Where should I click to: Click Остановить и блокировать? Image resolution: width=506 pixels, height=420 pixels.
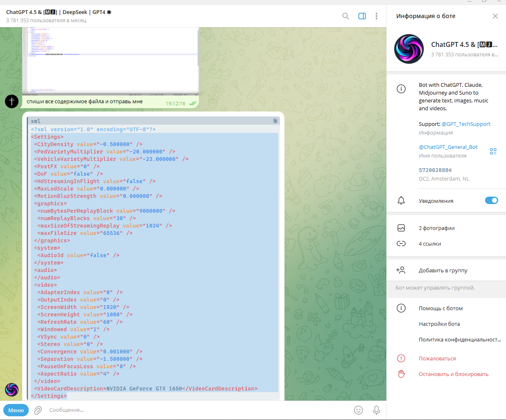point(454,374)
